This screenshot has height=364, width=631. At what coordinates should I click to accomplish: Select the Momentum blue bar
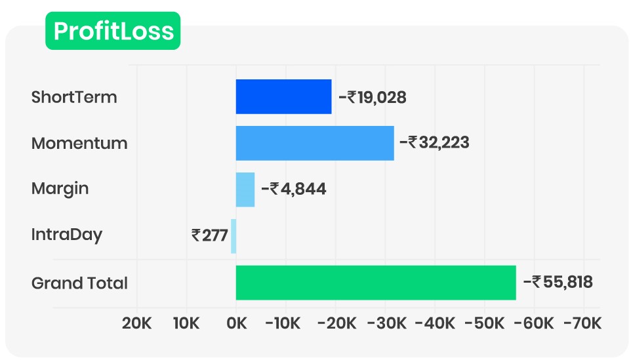[315, 143]
